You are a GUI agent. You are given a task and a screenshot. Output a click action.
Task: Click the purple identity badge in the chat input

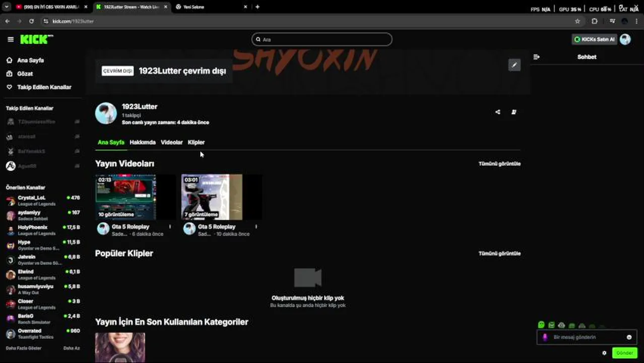tap(545, 337)
